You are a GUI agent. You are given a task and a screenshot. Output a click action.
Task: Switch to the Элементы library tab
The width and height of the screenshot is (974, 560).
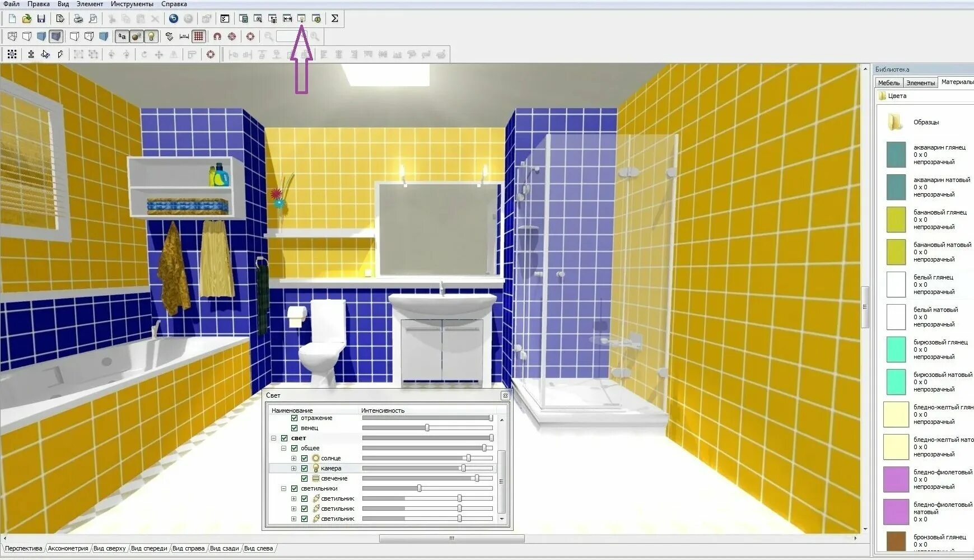click(x=920, y=83)
